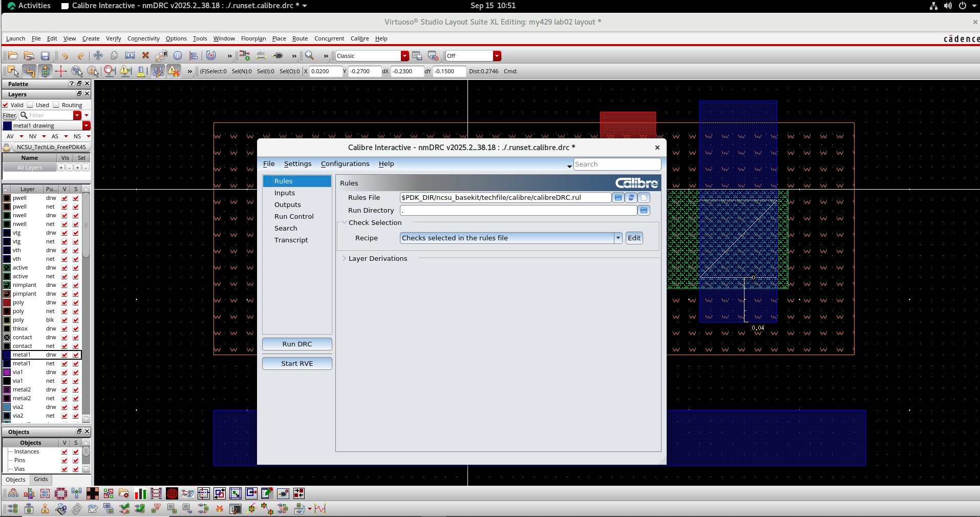The image size is (980, 517).
Task: Click the red-green bar chart icon
Action: click(x=140, y=493)
